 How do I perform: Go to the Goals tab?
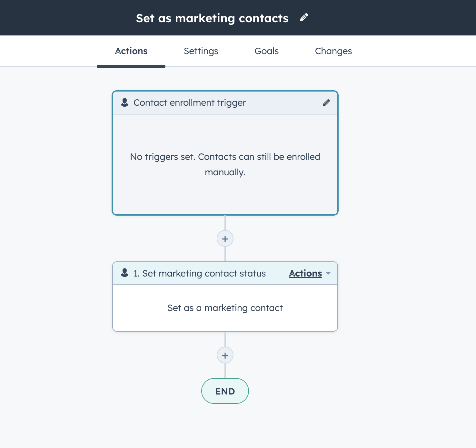pos(266,51)
